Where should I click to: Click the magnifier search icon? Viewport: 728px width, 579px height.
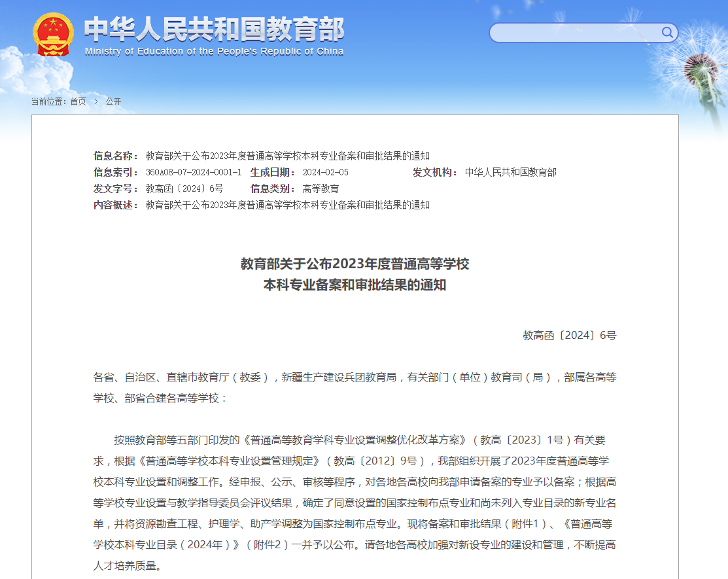point(667,33)
